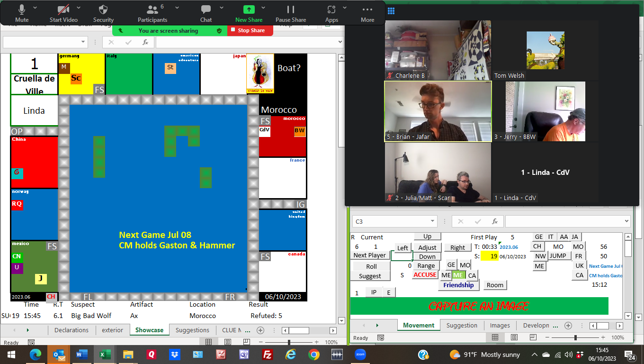Open notification center showing 24
Screen dimensions: 644x364
(630, 355)
